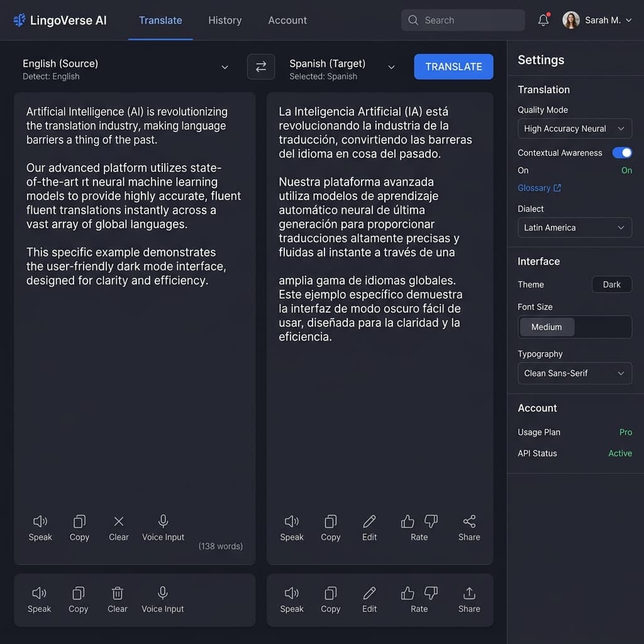Select Medium font size option

547,327
